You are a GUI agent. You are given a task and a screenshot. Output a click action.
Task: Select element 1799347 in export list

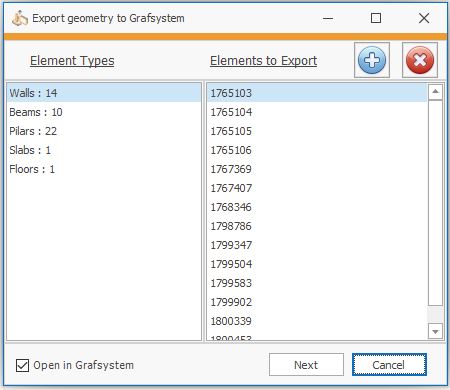point(317,245)
